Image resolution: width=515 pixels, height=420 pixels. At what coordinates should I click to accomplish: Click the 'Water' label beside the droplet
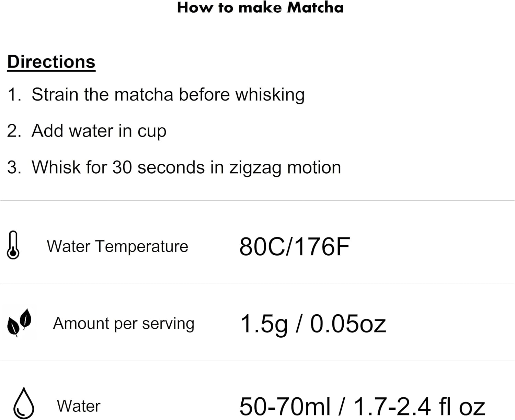click(x=79, y=406)
